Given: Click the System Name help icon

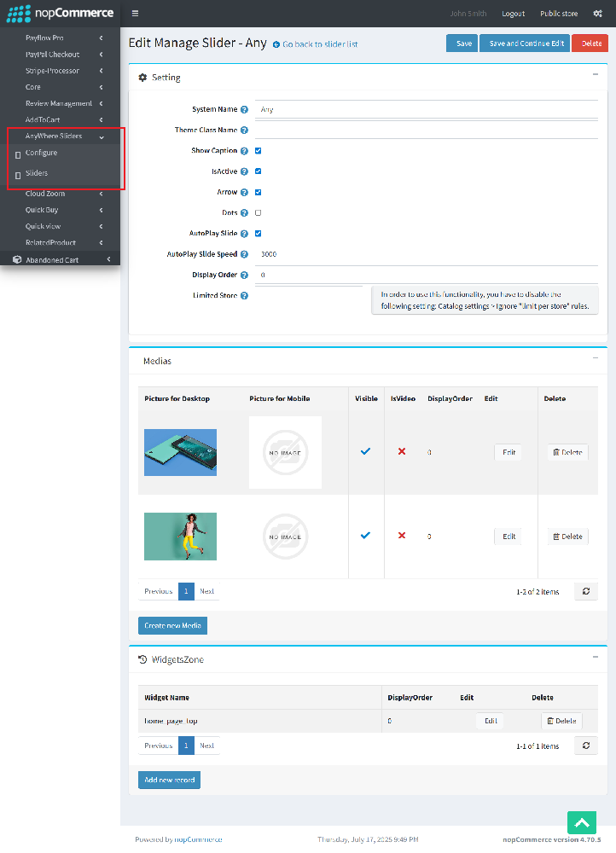Looking at the screenshot, I should click(244, 109).
